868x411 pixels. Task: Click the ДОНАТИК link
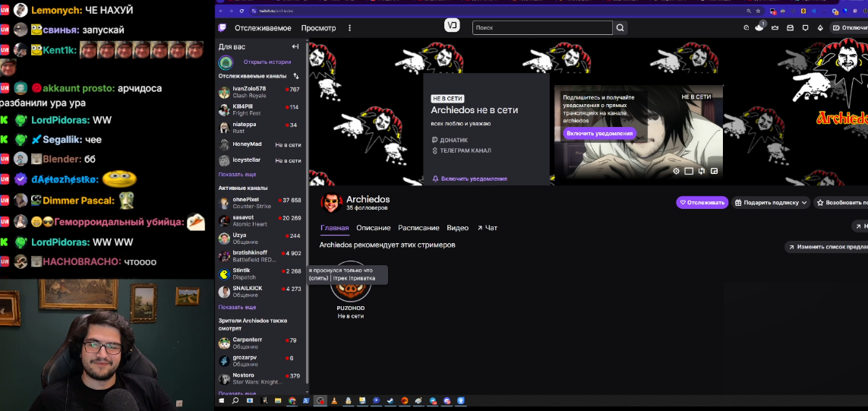coord(450,141)
